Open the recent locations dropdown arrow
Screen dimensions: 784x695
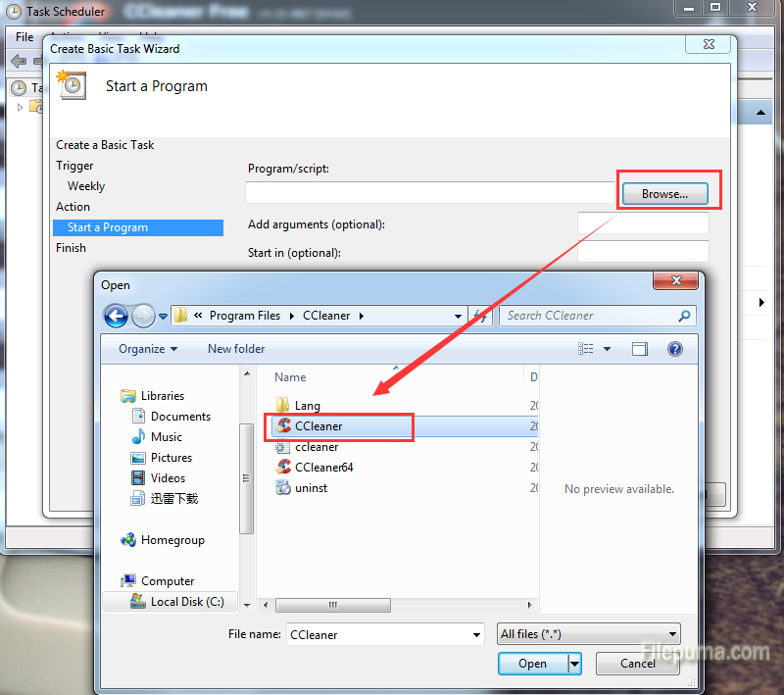click(x=163, y=317)
